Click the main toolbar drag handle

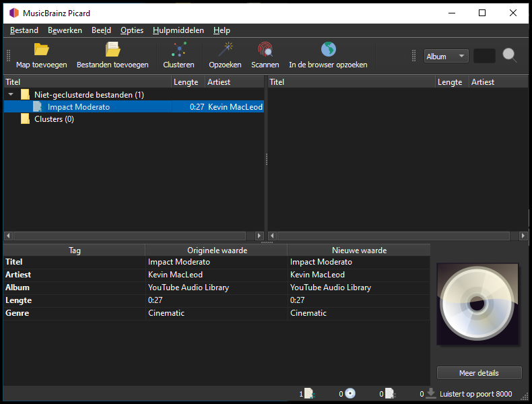[x=9, y=56]
